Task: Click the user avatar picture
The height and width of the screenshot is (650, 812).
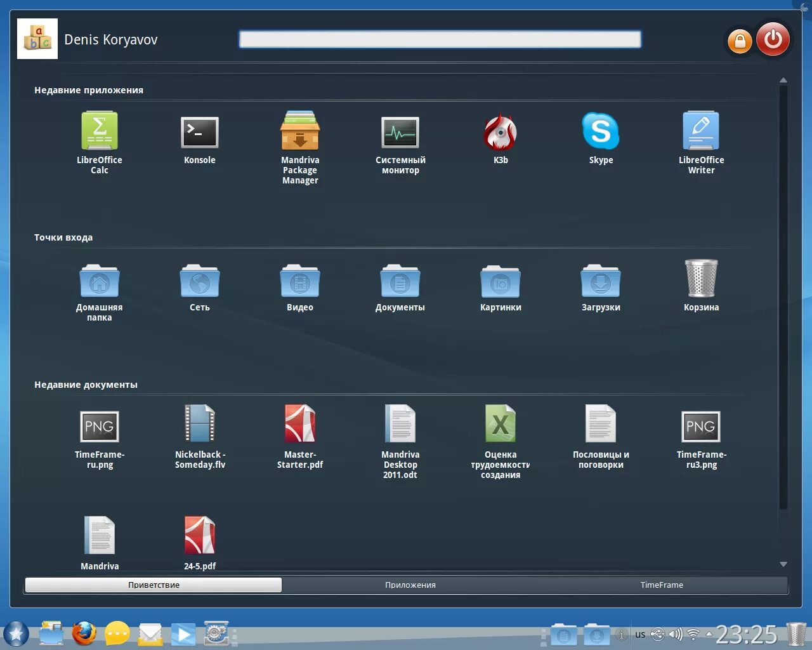Action: click(x=37, y=39)
